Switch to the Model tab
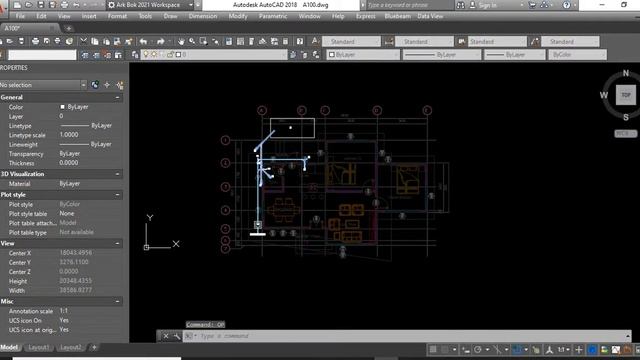 point(9,347)
